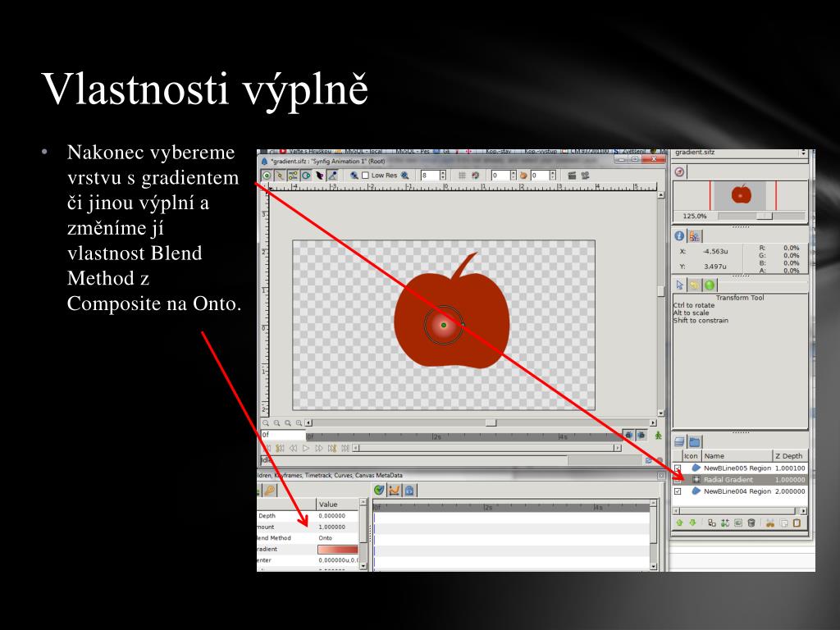Image resolution: width=840 pixels, height=630 pixels.
Task: Open the preview camera icon
Action: (585, 176)
